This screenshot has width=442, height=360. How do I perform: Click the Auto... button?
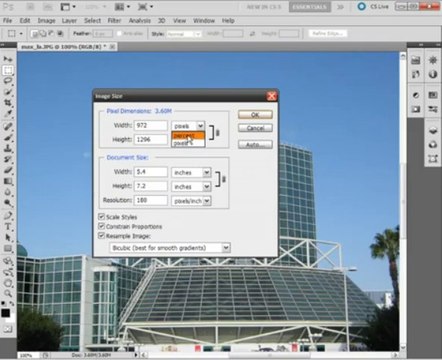tap(255, 145)
